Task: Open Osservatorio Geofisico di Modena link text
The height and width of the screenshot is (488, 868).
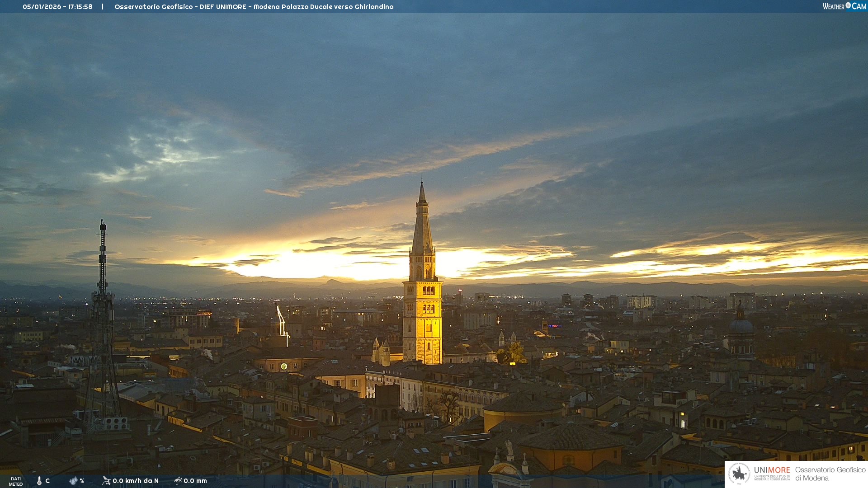Action: pos(830,474)
